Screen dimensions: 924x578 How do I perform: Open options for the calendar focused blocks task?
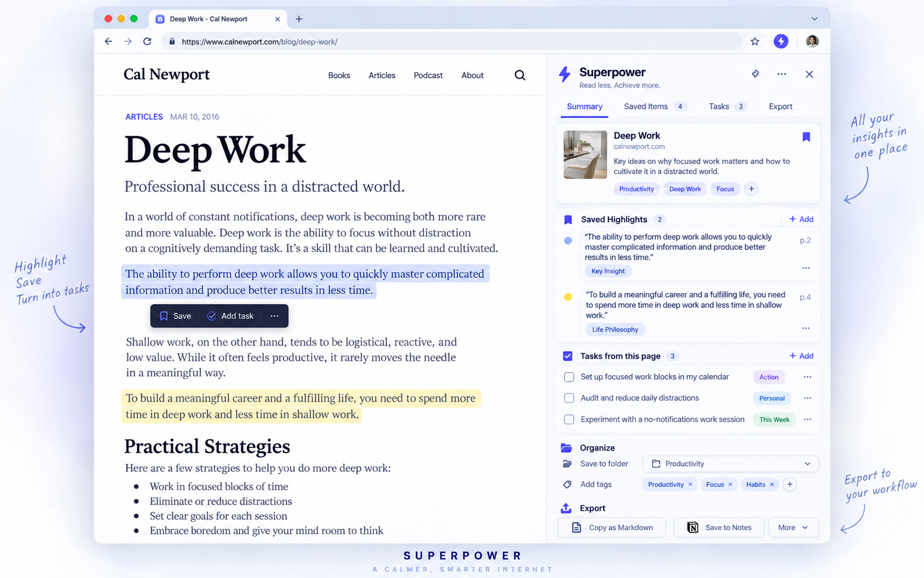pos(807,377)
